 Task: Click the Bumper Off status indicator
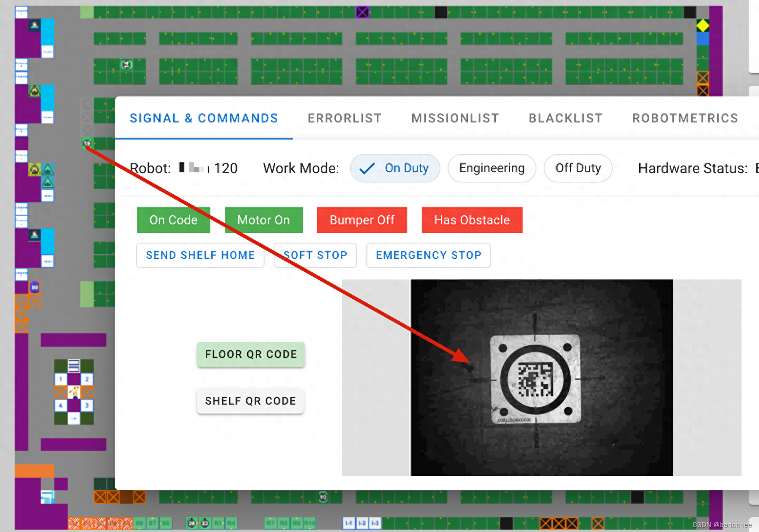coord(362,220)
